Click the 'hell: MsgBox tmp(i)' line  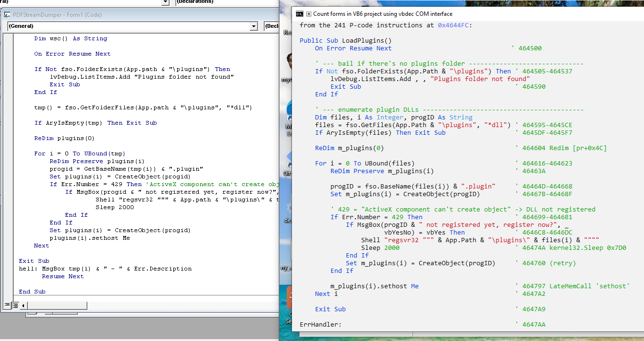105,269
